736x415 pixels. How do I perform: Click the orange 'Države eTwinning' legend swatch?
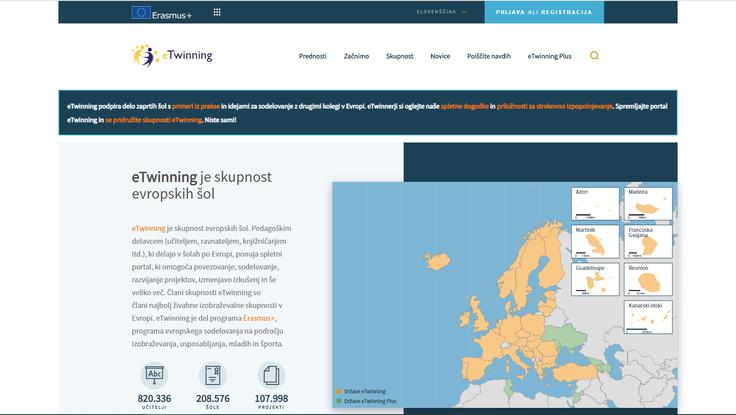(339, 391)
